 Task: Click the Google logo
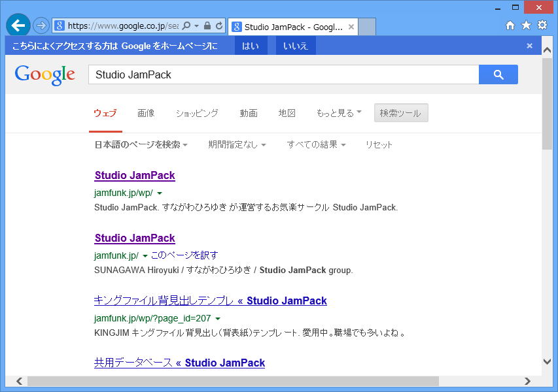pyautogui.click(x=45, y=74)
